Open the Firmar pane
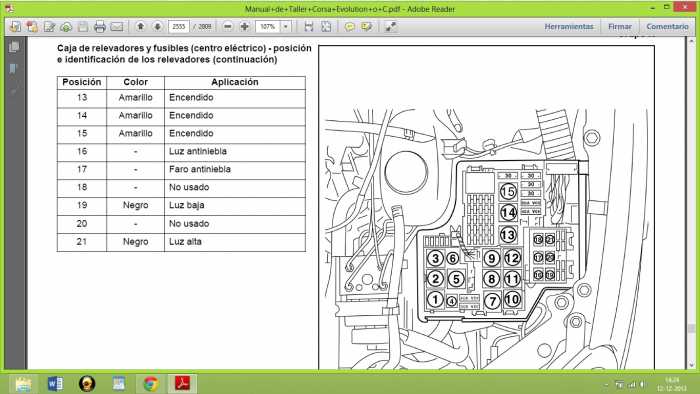Image resolution: width=700 pixels, height=394 pixels. point(620,27)
